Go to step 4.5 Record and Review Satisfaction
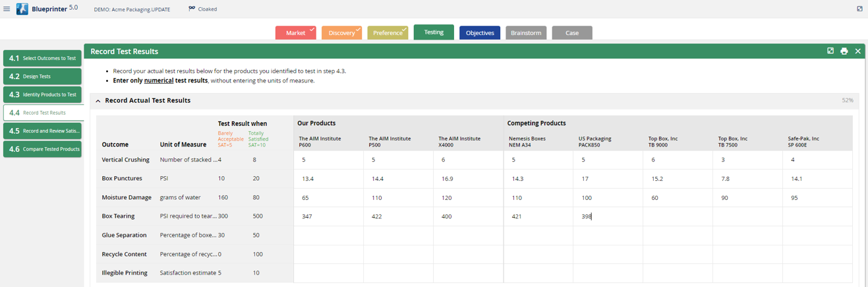 pos(42,131)
